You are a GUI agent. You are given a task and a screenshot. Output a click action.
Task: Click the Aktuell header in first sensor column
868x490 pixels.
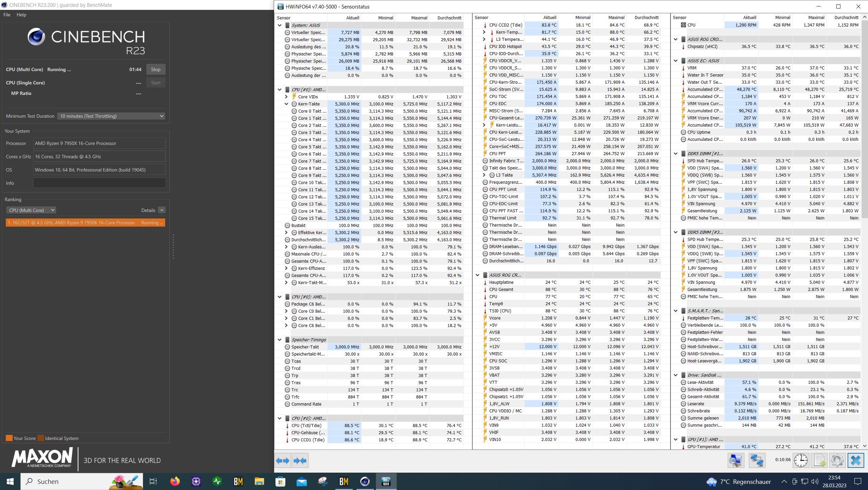coord(344,18)
